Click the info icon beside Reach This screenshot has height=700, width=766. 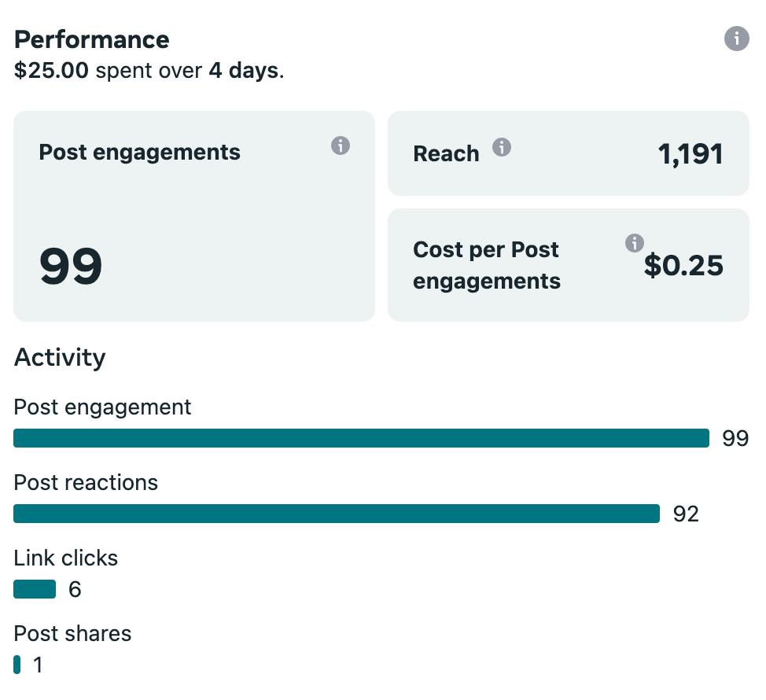click(x=501, y=147)
